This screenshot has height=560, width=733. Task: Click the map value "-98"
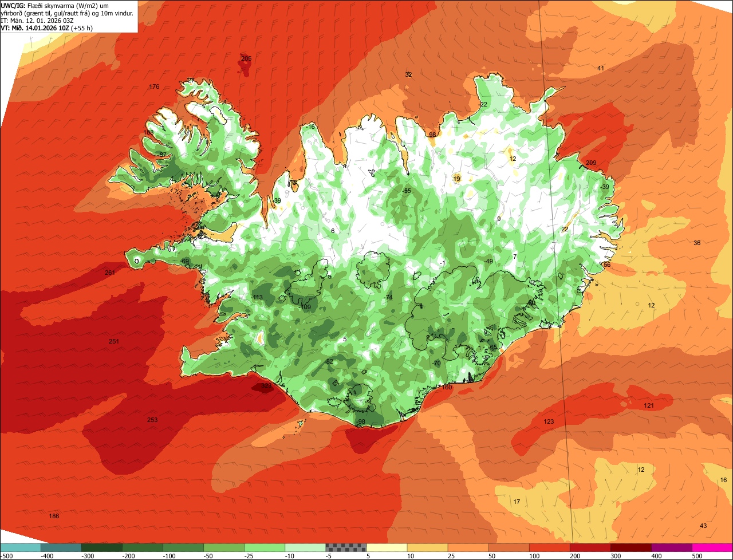point(360,421)
